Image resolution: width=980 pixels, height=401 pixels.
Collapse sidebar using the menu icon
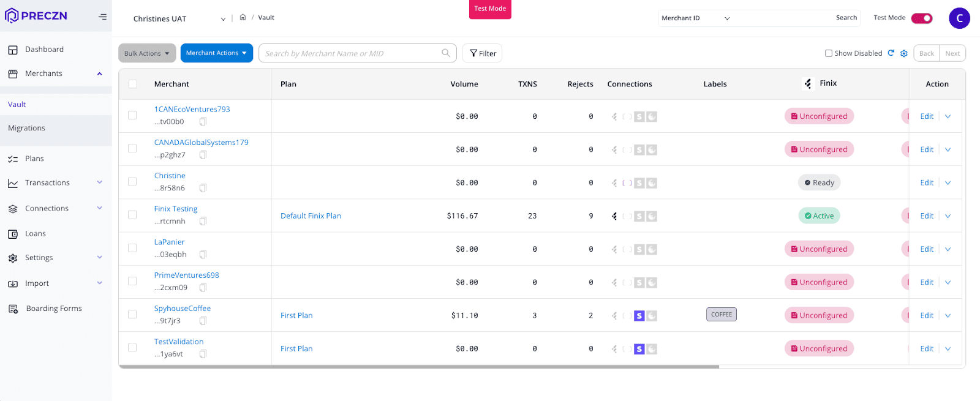[x=102, y=17]
